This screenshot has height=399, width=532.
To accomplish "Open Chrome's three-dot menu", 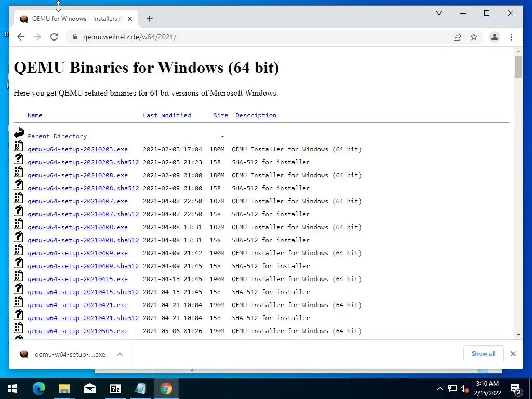I will pyautogui.click(x=511, y=37).
